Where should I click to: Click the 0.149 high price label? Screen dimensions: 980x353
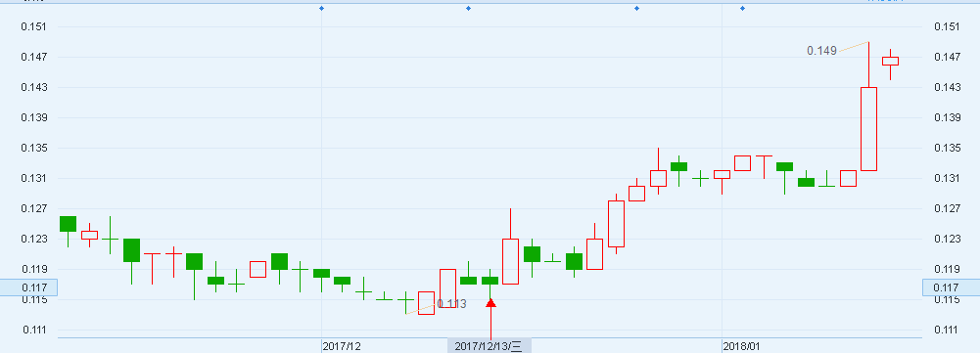tap(821, 51)
